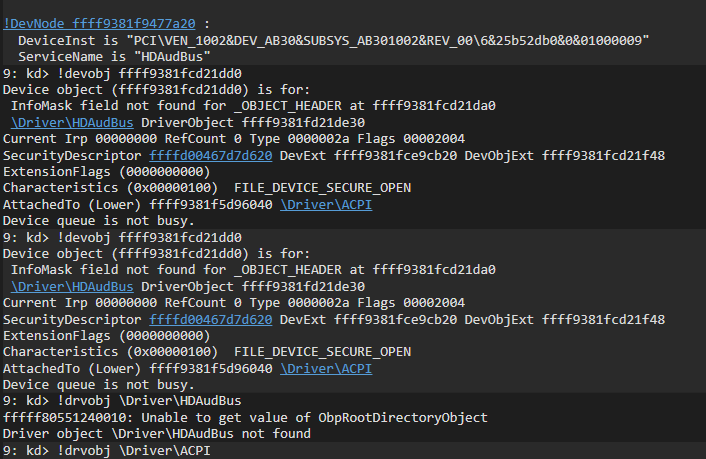Click the first "Device queue is not busy" line
Image resolution: width=706 pixels, height=459 pixels.
[98, 220]
